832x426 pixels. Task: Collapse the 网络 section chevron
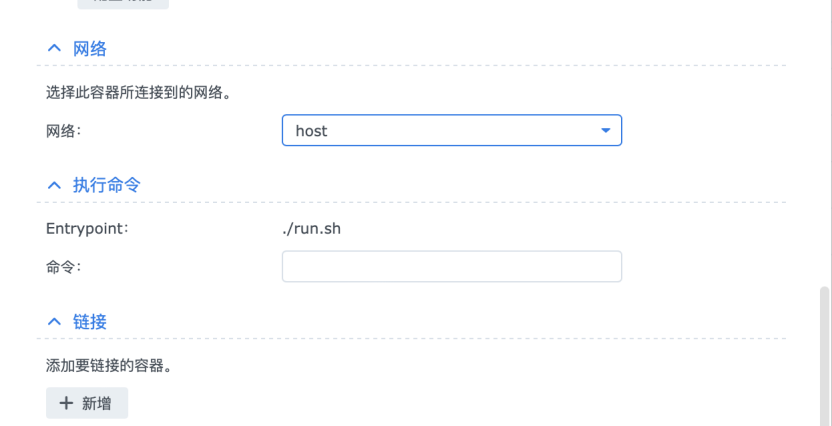click(x=54, y=49)
